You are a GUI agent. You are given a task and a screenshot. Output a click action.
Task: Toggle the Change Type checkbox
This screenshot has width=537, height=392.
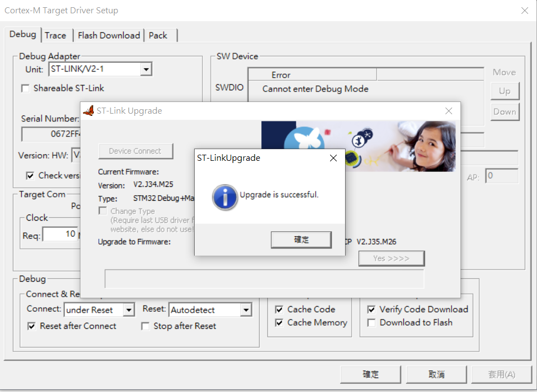pyautogui.click(x=103, y=211)
